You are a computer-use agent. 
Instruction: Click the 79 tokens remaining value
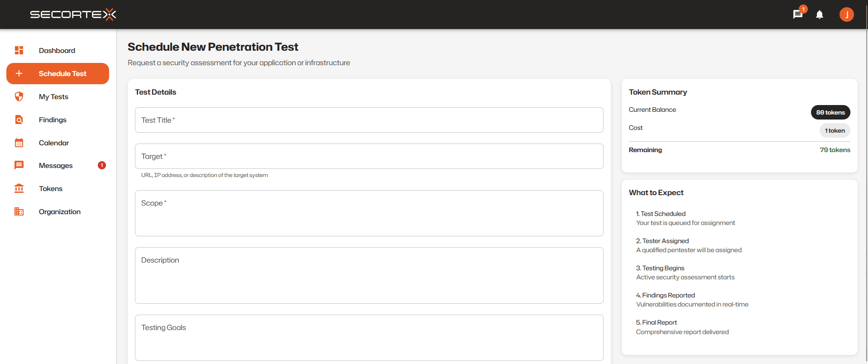(x=835, y=150)
